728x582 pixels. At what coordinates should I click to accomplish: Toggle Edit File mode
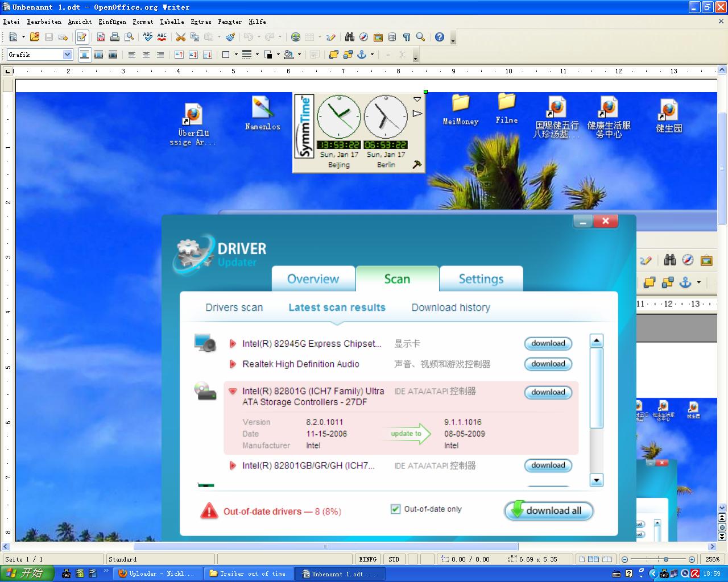82,37
